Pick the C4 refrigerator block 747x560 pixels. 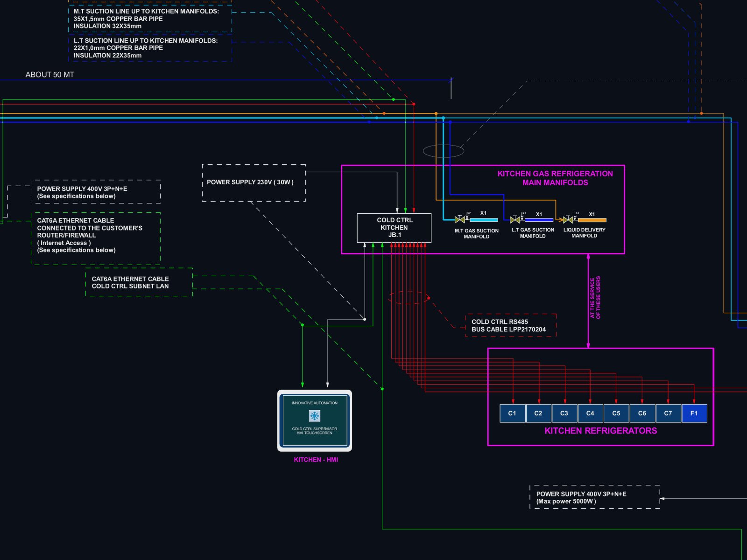[590, 413]
